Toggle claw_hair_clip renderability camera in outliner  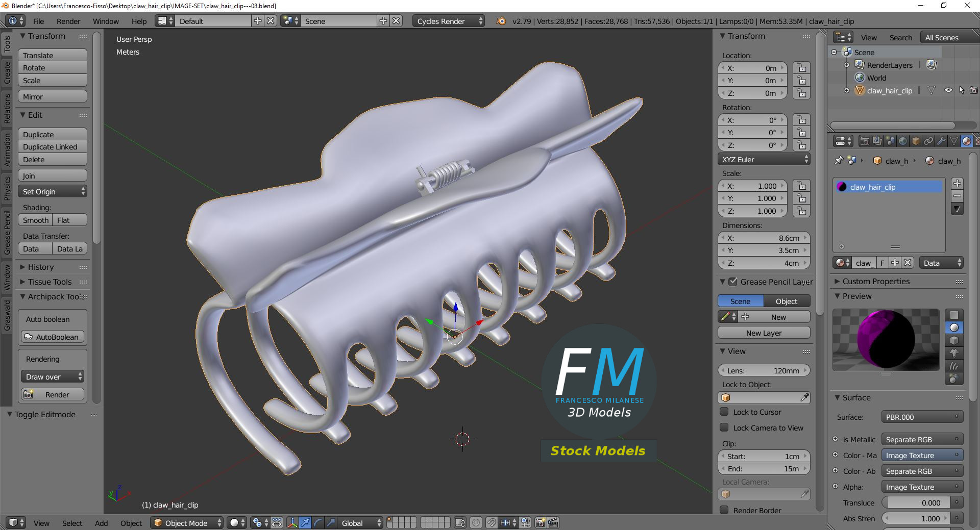pos(974,90)
